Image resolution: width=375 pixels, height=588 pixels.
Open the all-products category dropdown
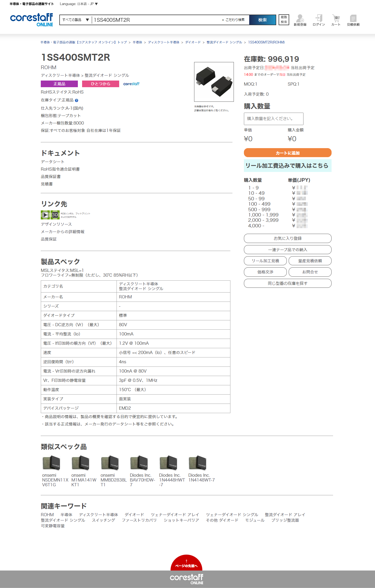pos(75,20)
